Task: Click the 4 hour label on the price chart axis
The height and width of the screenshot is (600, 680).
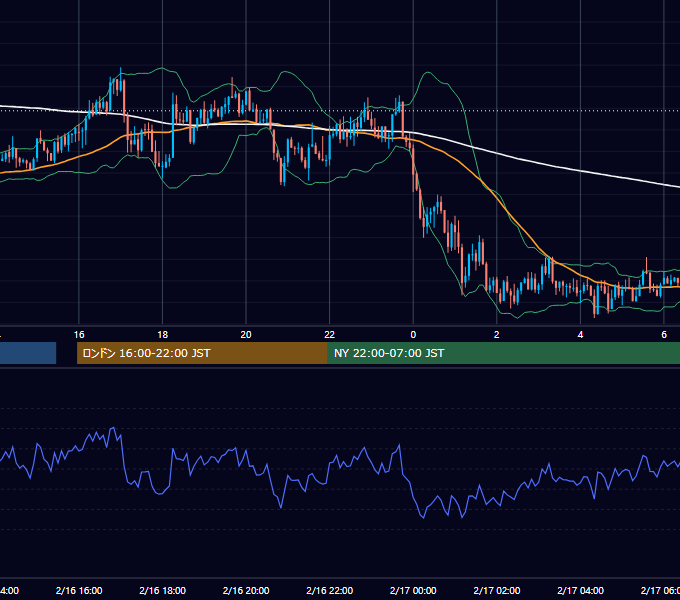Action: (x=580, y=335)
